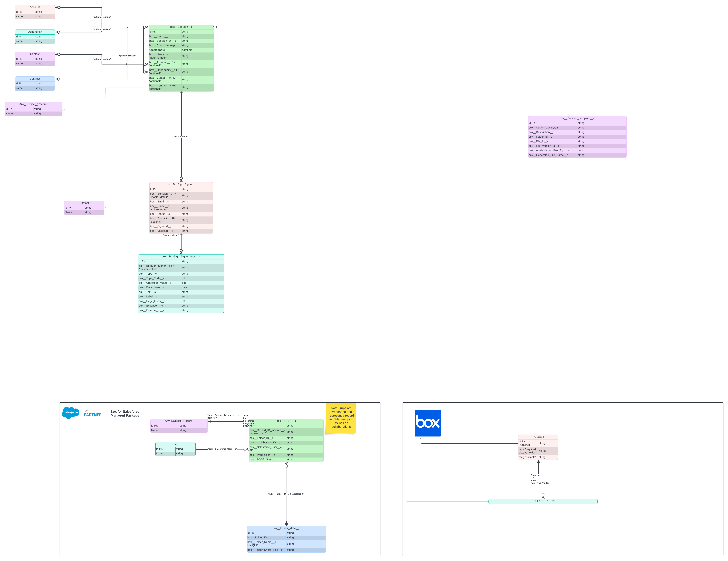Click the yellow note about Frups overloading
This screenshot has width=728, height=561.
pos(341,417)
